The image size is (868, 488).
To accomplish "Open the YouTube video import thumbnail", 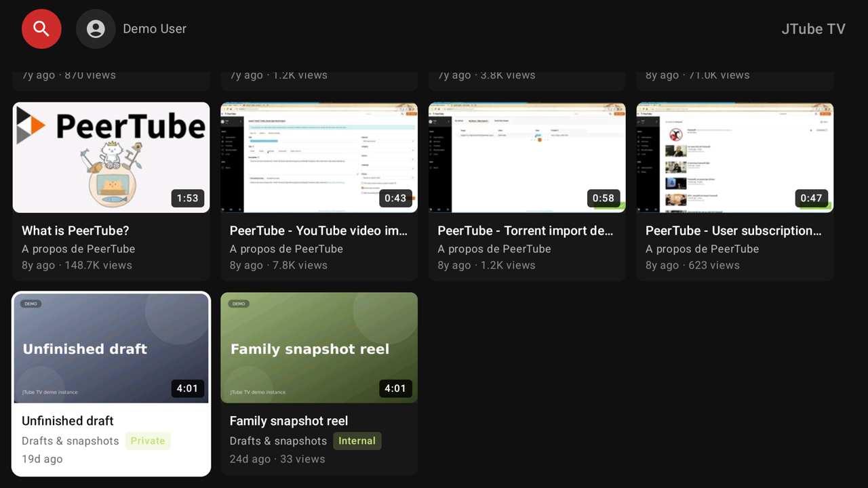I will point(319,157).
